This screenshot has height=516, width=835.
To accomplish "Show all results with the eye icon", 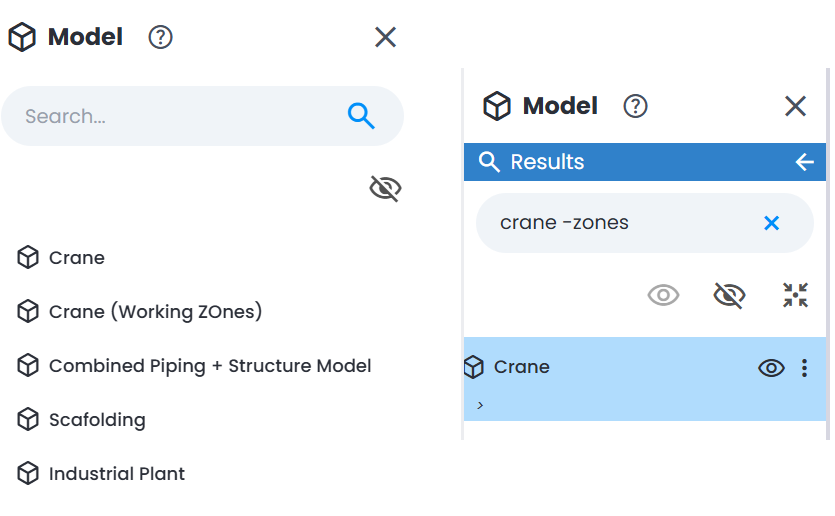I will pyautogui.click(x=663, y=295).
